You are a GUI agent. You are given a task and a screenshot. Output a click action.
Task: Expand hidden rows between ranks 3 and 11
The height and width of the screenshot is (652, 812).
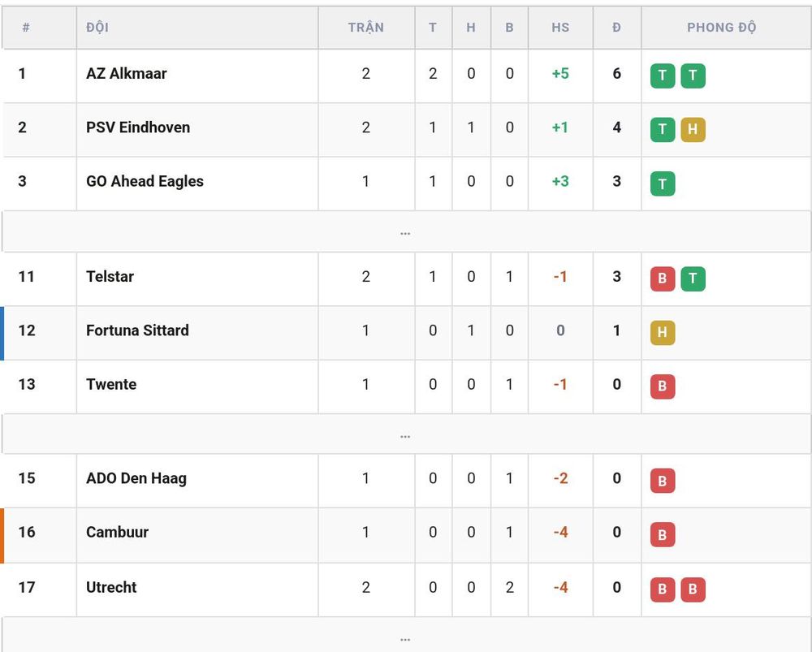click(406, 231)
